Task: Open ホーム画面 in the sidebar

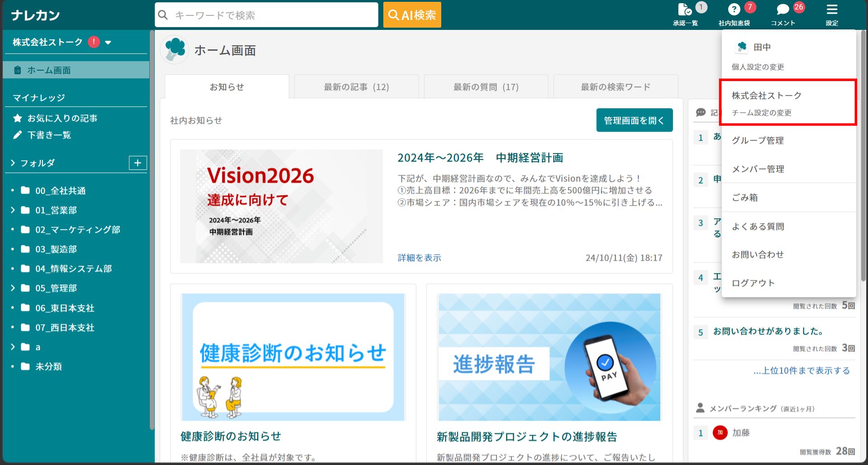Action: [76, 70]
